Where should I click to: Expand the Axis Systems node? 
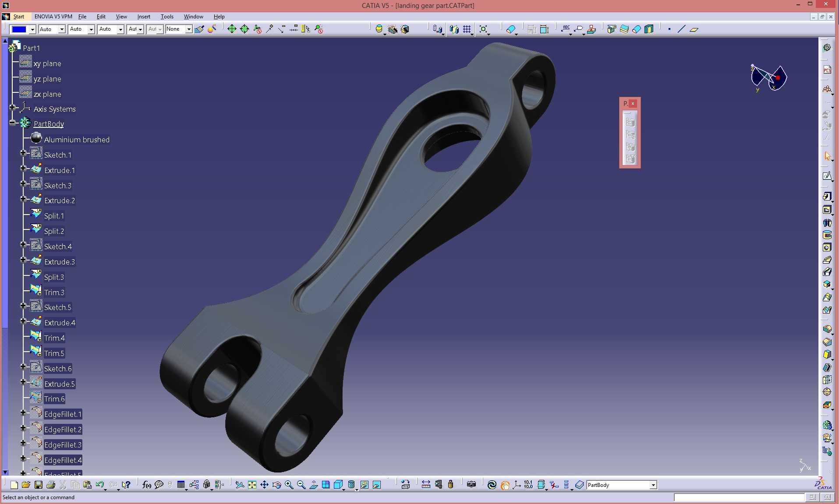tap(12, 107)
